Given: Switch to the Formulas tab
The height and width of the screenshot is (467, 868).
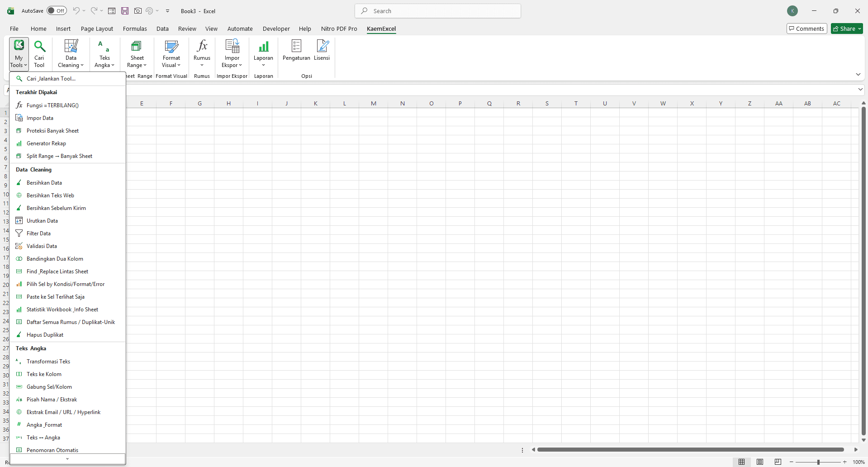Looking at the screenshot, I should tap(135, 29).
